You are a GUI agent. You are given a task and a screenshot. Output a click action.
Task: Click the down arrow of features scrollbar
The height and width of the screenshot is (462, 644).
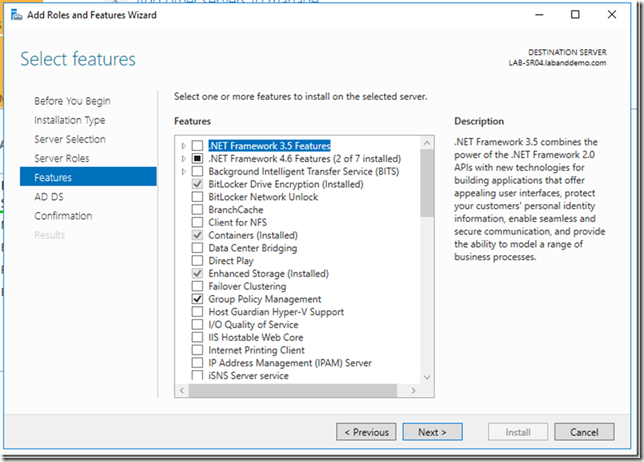click(427, 377)
